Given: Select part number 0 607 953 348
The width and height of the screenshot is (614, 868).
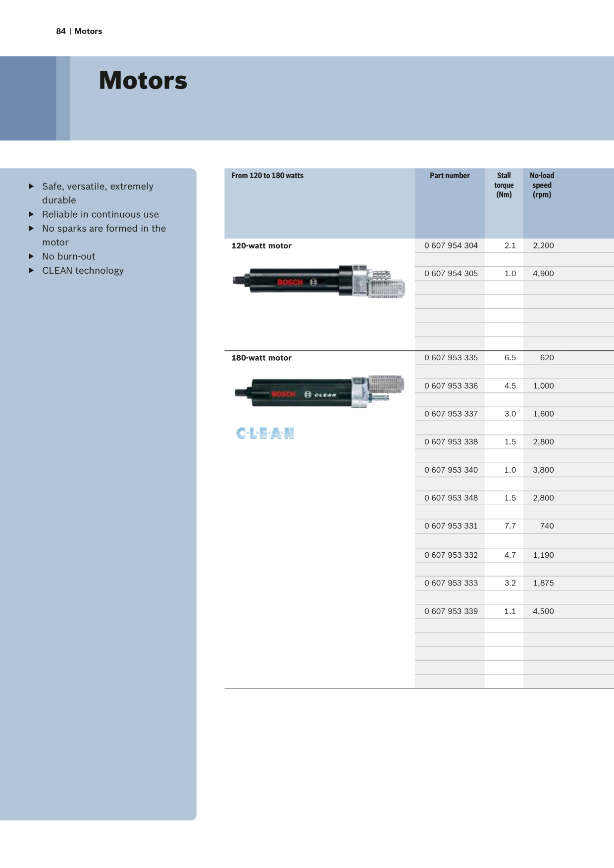Looking at the screenshot, I should point(451,498).
